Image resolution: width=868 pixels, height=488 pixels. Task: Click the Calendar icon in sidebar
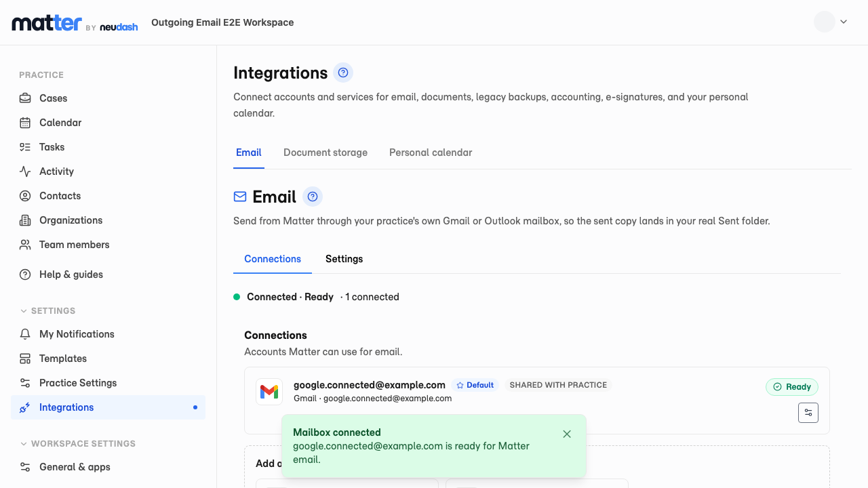25,123
